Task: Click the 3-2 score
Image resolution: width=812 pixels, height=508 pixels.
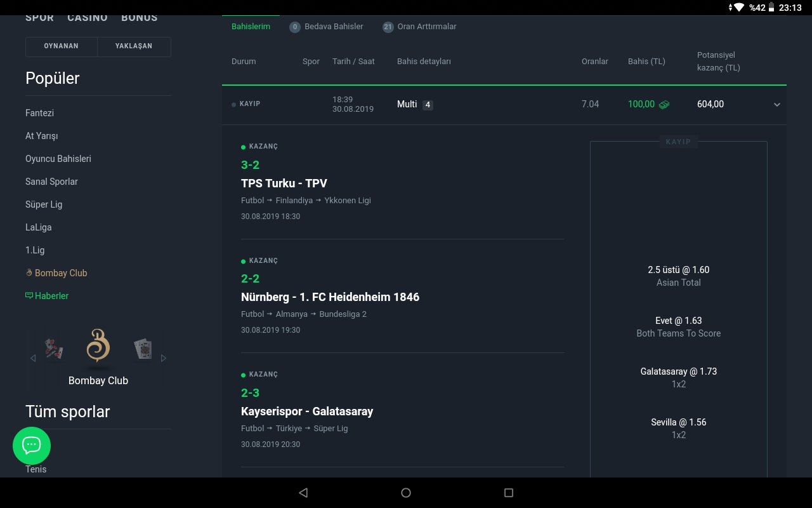Action: click(250, 164)
